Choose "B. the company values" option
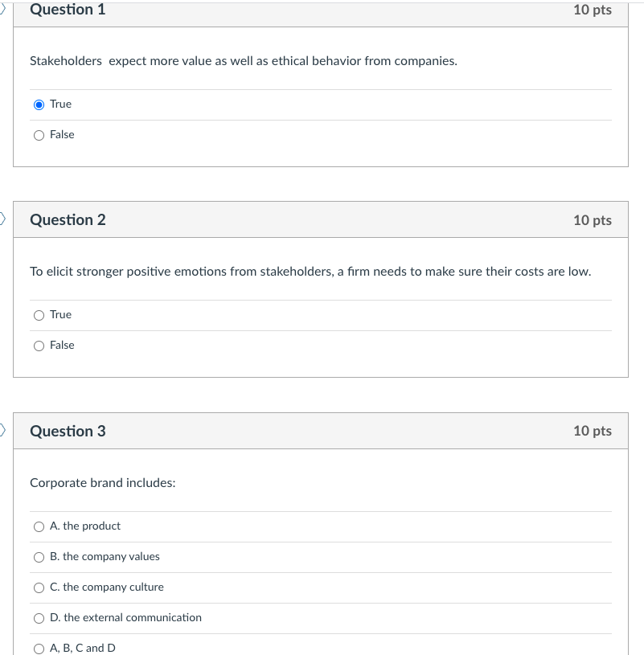 (39, 556)
